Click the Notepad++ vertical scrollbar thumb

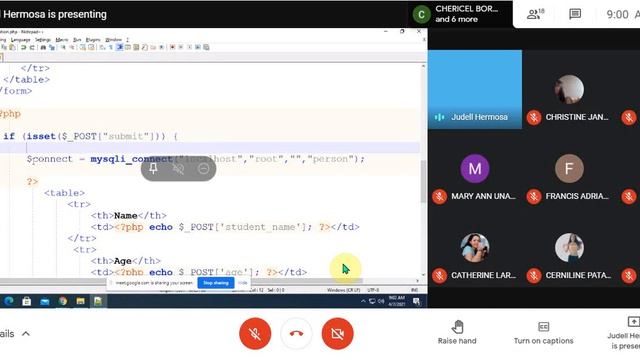click(x=423, y=181)
